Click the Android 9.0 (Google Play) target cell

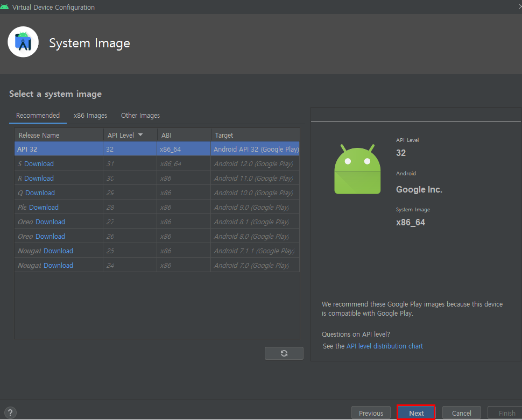(x=255, y=208)
